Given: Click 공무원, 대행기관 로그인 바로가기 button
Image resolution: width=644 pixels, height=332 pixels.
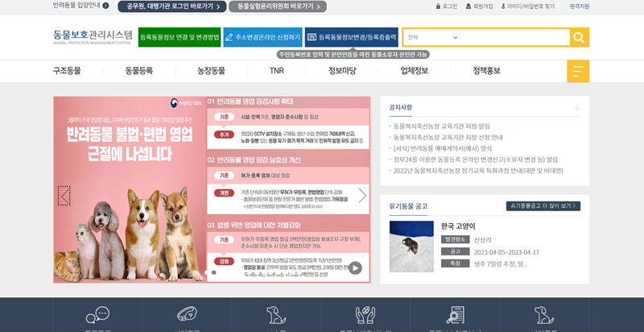Looking at the screenshot, I should 172,6.
